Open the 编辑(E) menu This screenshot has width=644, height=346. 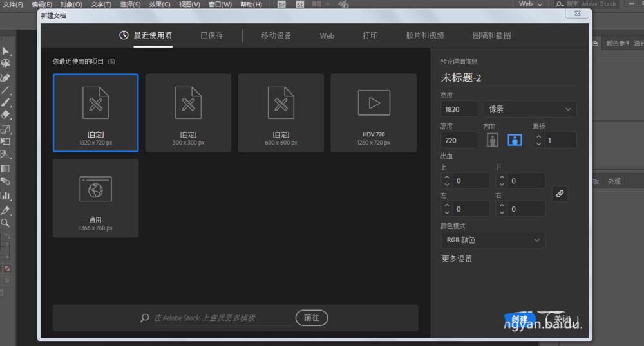41,5
